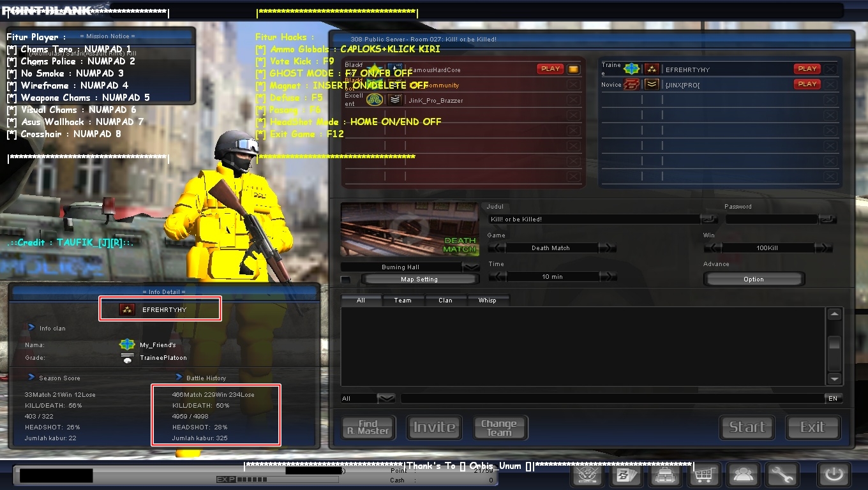This screenshot has height=490, width=868.
Task: Open the shop cart icon
Action: (x=704, y=475)
